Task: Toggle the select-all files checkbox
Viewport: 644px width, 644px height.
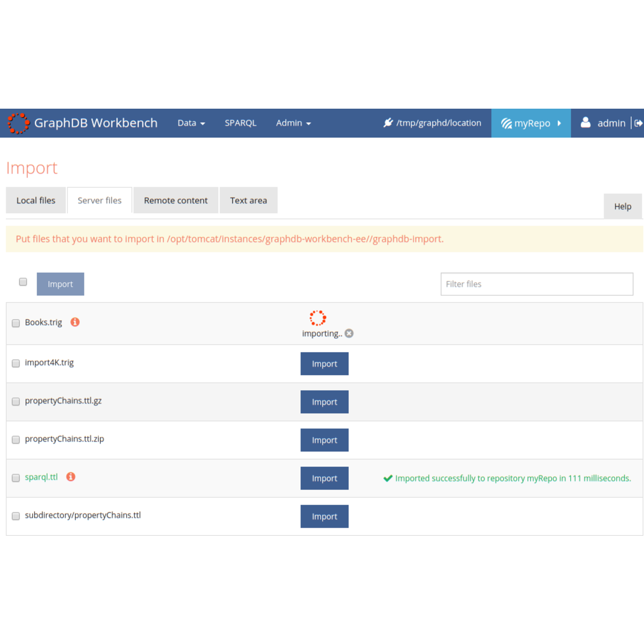Action: [23, 282]
